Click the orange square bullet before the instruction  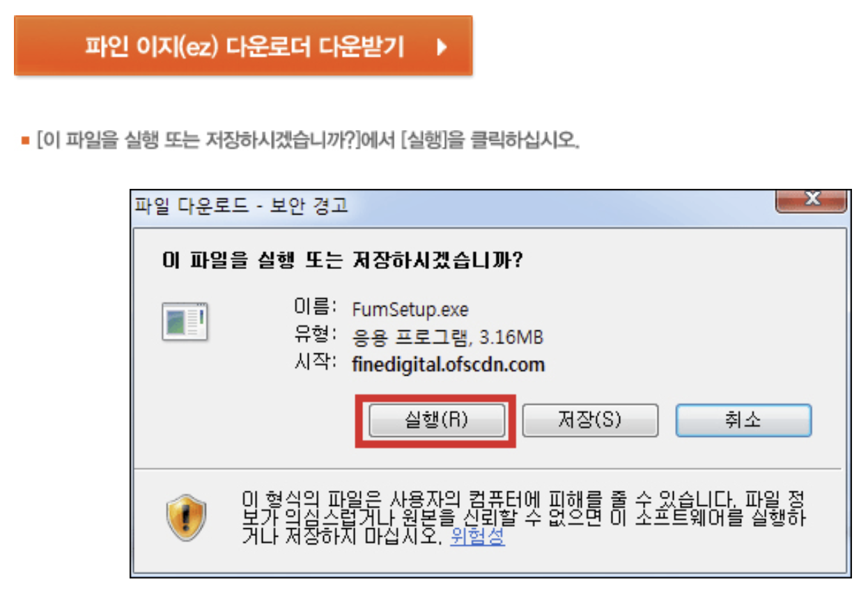point(25,141)
